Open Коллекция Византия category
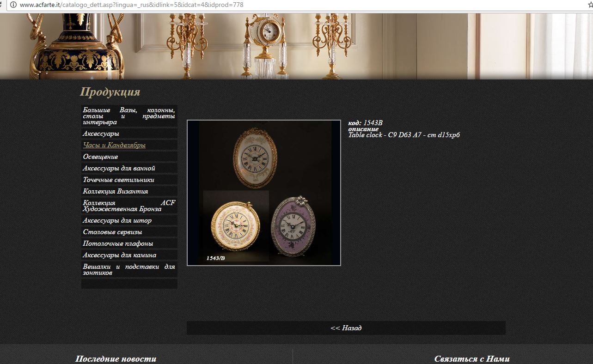This screenshot has height=364, width=593. tap(129, 191)
